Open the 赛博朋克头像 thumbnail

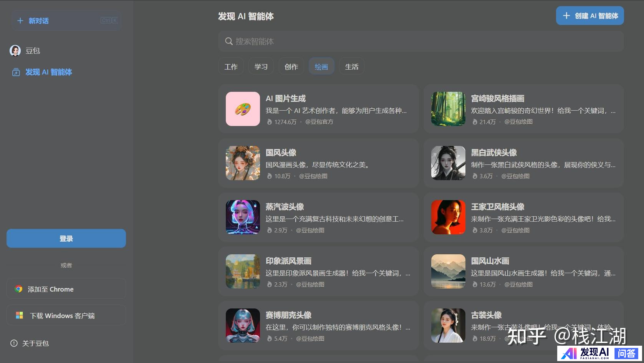pyautogui.click(x=243, y=325)
